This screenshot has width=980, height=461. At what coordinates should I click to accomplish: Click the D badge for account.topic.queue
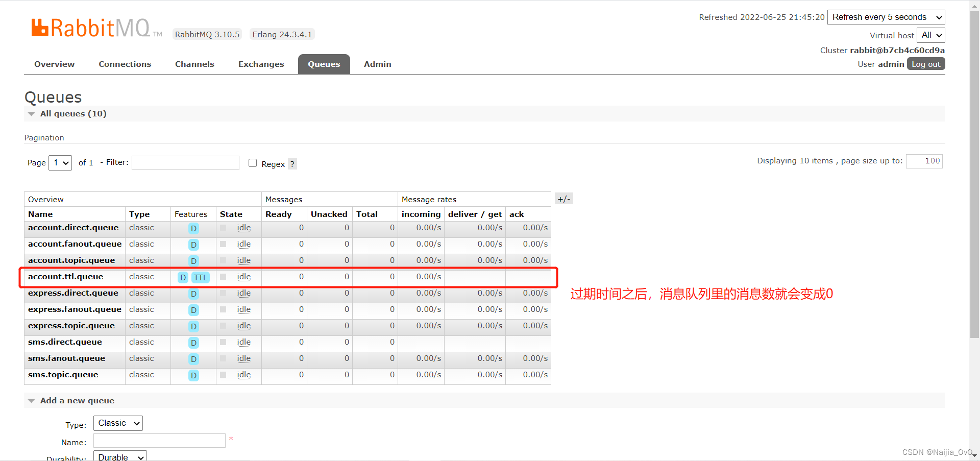pos(193,261)
